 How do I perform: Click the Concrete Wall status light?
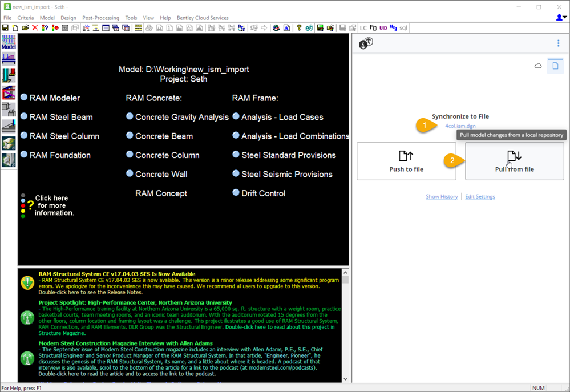[130, 173]
